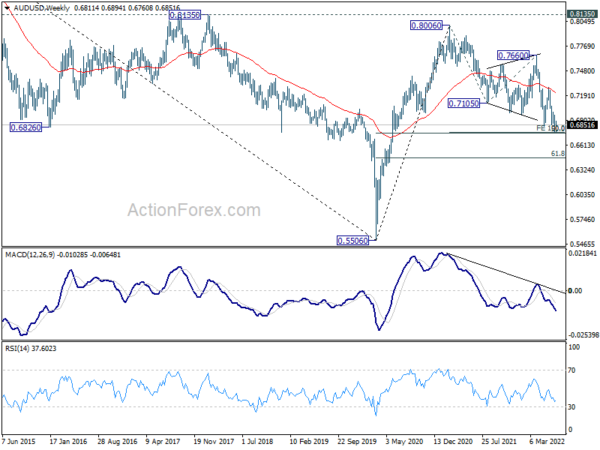Click the RSI 30 level label
Screen dimensions: 600x450
[572, 407]
